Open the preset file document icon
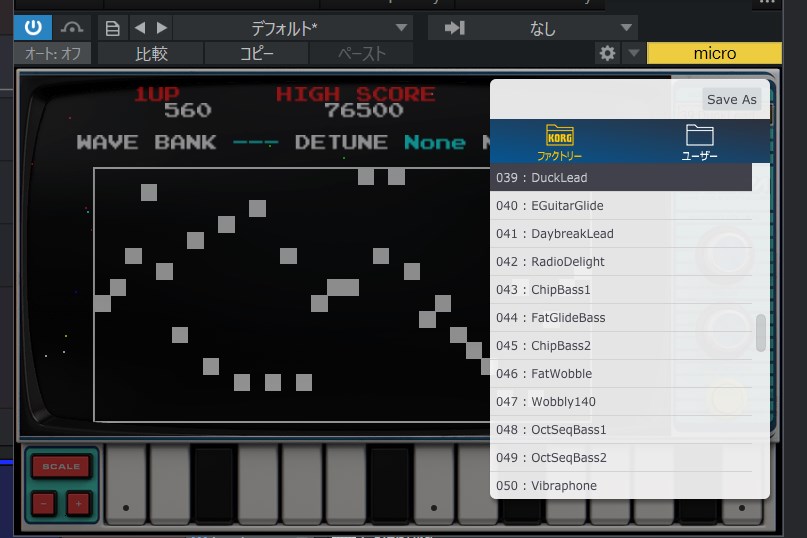 click(x=113, y=28)
